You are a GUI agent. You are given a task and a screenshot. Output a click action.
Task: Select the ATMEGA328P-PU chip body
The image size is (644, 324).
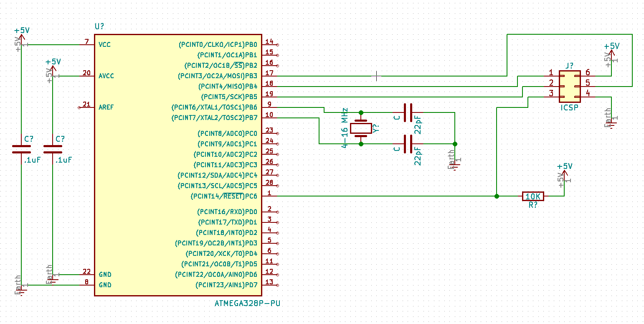pyautogui.click(x=178, y=165)
